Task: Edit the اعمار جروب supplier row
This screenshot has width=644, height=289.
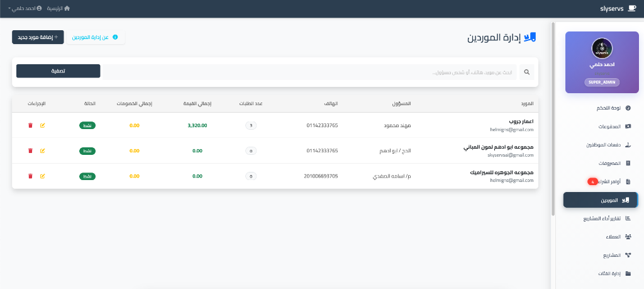Action: [x=43, y=126]
